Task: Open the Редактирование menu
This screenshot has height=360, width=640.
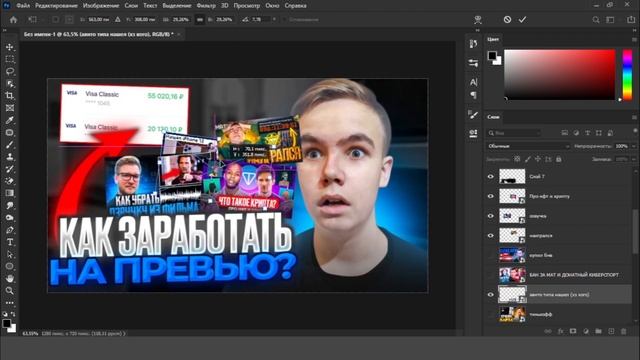Action: coord(56,6)
